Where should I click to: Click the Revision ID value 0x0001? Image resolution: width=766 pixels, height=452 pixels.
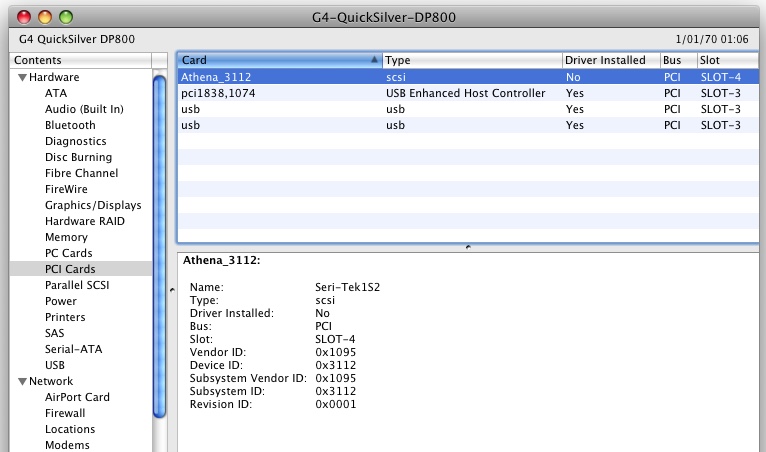[336, 405]
